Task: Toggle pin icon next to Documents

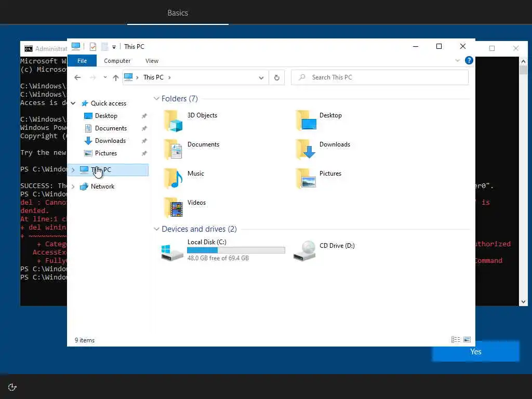Action: click(144, 128)
